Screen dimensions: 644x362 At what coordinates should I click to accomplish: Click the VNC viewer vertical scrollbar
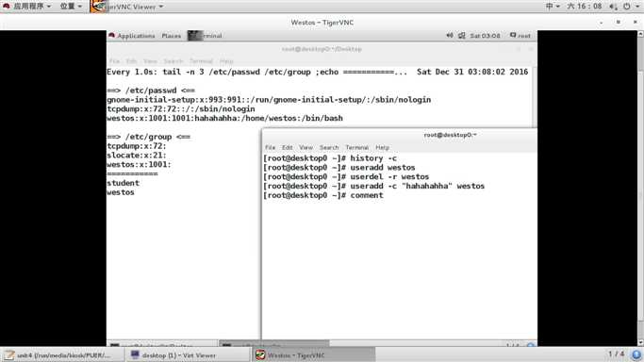(640, 188)
